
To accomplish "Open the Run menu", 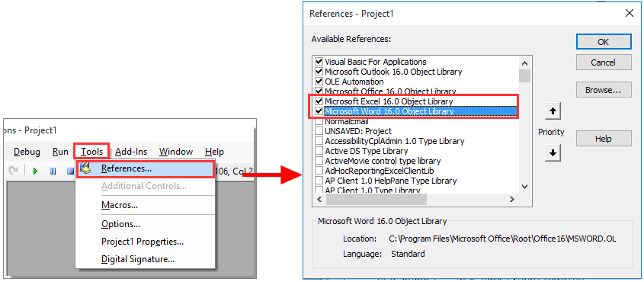I will [60, 152].
